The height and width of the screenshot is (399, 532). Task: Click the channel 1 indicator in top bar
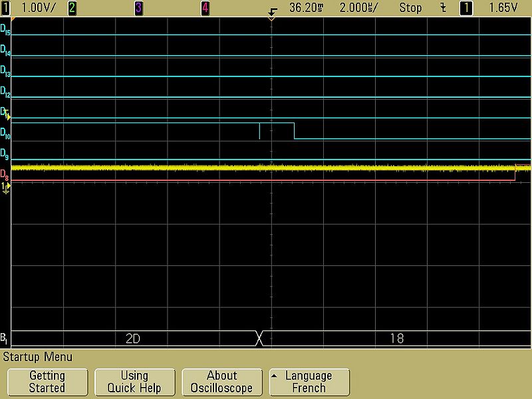7,7
